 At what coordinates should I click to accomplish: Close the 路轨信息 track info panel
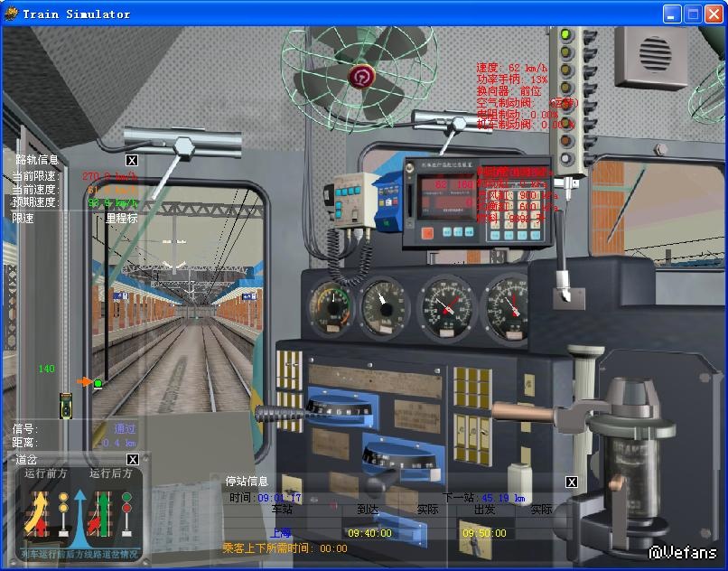click(x=132, y=160)
